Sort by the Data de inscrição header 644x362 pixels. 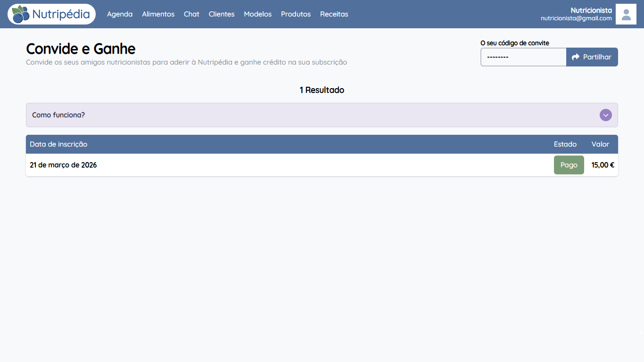tap(58, 144)
